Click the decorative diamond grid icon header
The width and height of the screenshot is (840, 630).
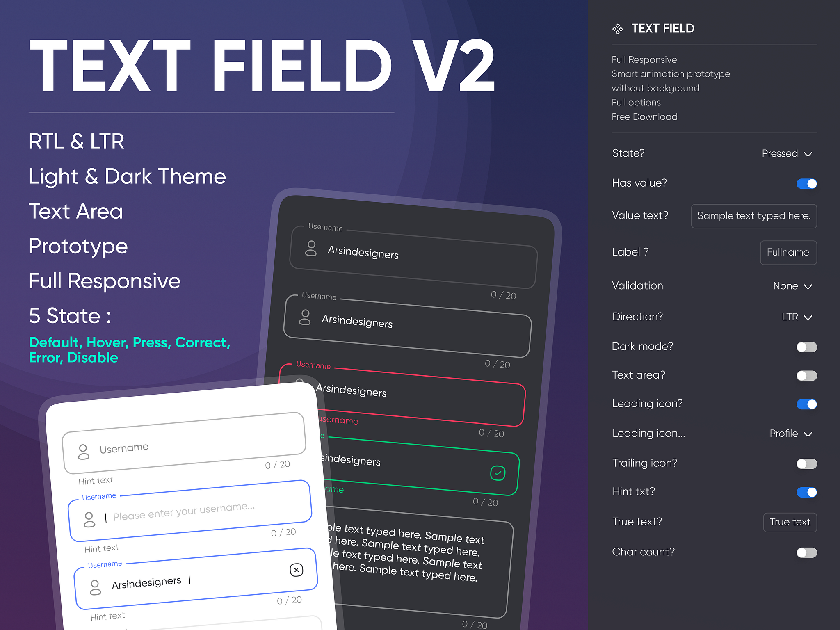pos(615,28)
